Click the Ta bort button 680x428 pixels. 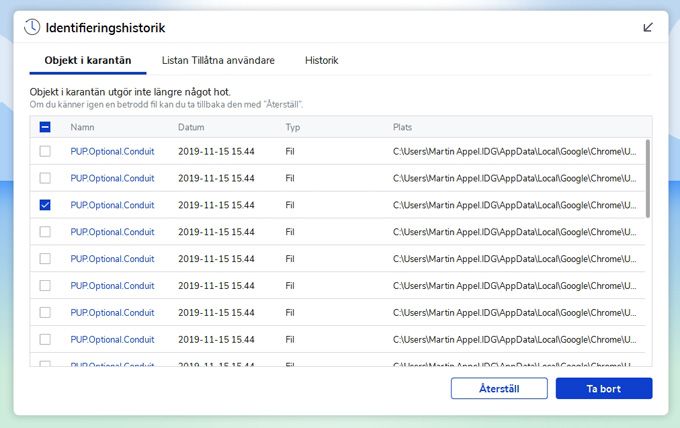pos(604,388)
